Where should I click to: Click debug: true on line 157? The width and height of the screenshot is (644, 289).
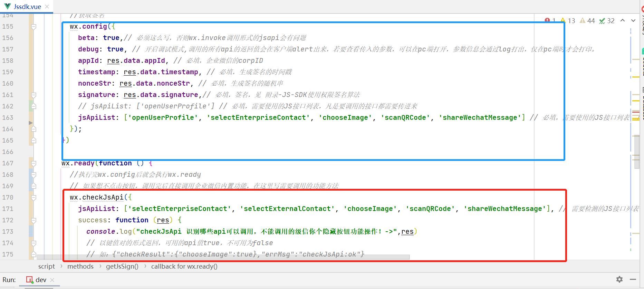coord(101,49)
